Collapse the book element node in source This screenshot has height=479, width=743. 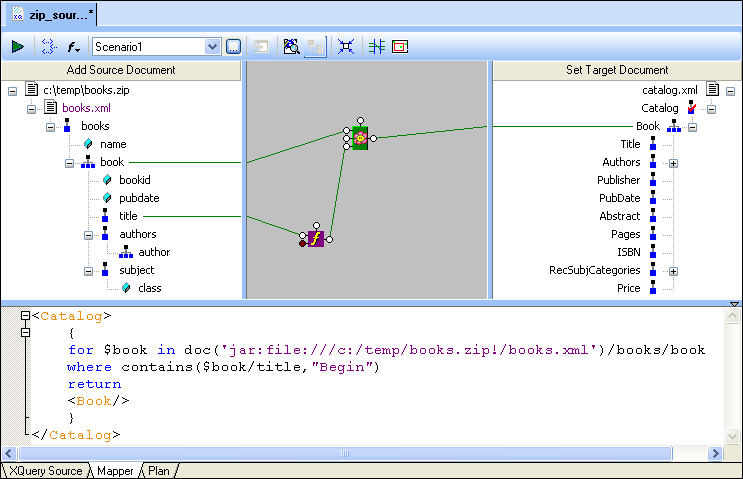click(69, 163)
